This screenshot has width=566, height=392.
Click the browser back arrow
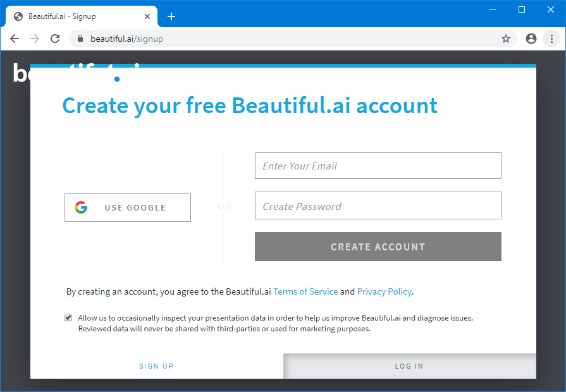15,39
